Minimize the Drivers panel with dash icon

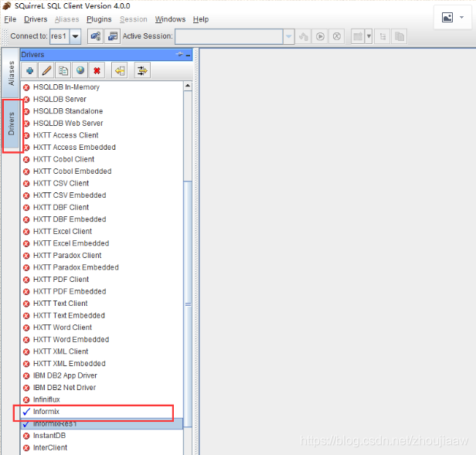(188, 56)
